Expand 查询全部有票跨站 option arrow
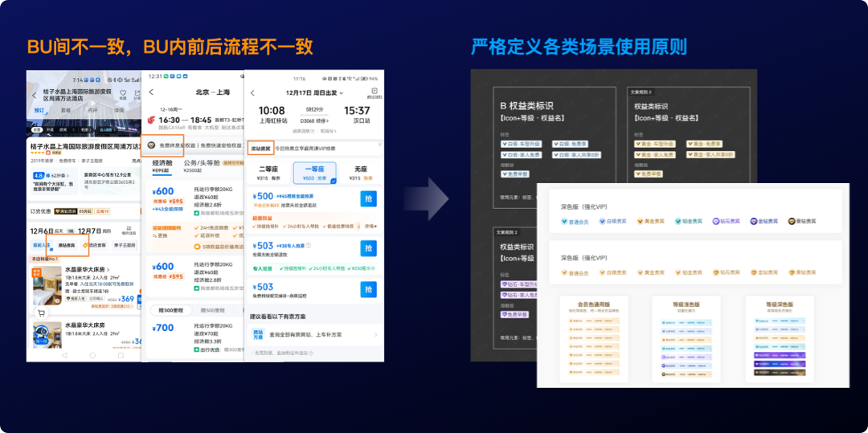Screen dimensions: 868x433 pos(375,334)
